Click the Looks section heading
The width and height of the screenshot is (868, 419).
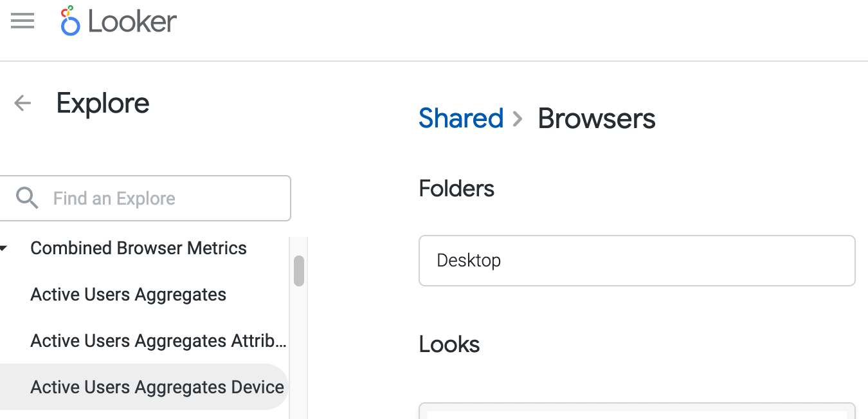(x=449, y=344)
